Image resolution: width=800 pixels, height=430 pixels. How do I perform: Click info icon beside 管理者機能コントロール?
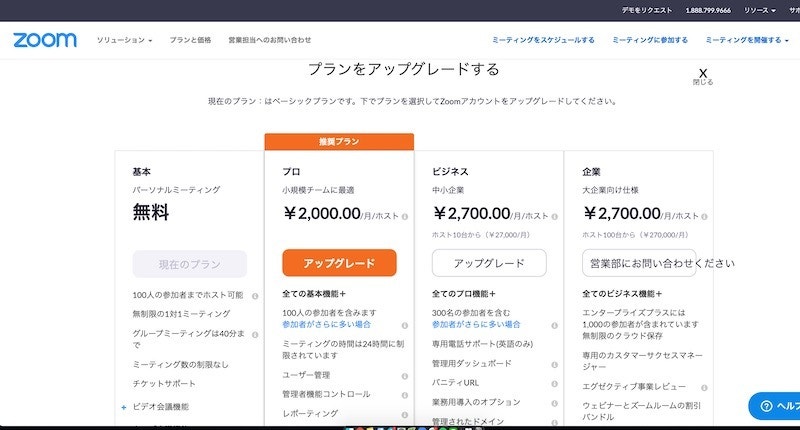tap(404, 394)
